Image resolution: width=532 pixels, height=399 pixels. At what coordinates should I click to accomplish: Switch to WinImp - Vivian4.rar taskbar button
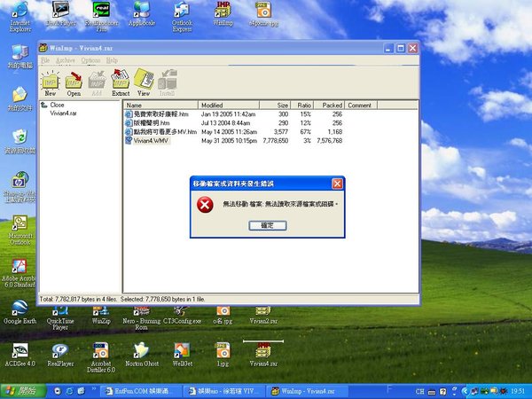306,391
